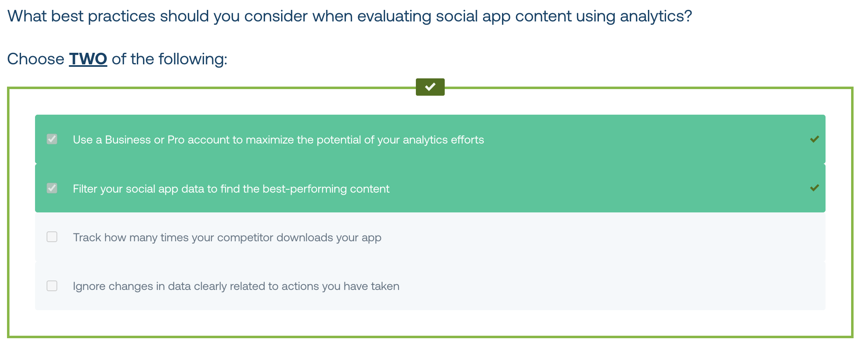Select the Business or Pro account answer text
The width and height of the screenshot is (868, 358).
pyautogui.click(x=278, y=140)
